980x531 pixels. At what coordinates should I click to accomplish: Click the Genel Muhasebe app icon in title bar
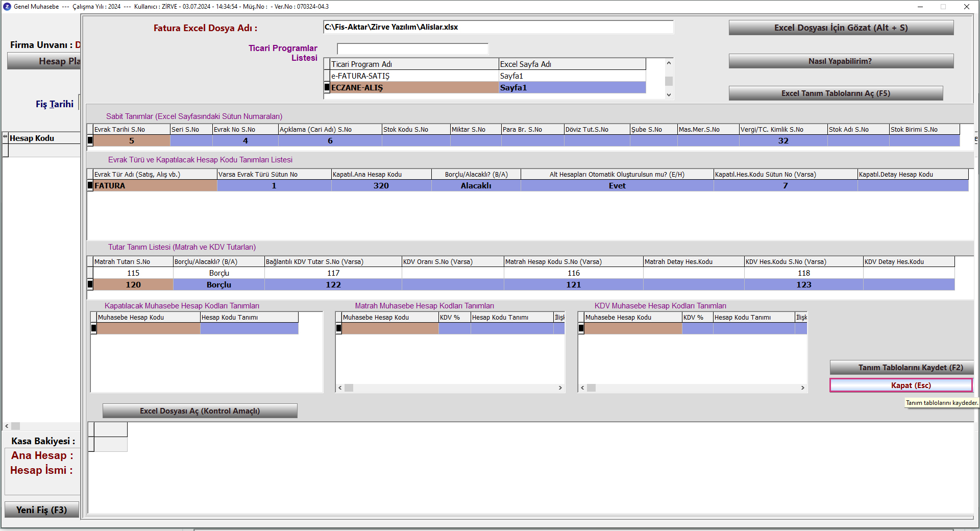pos(7,7)
